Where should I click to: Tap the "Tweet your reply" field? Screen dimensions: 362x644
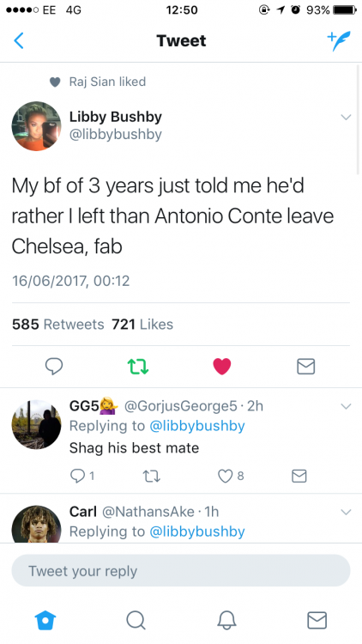tap(181, 570)
